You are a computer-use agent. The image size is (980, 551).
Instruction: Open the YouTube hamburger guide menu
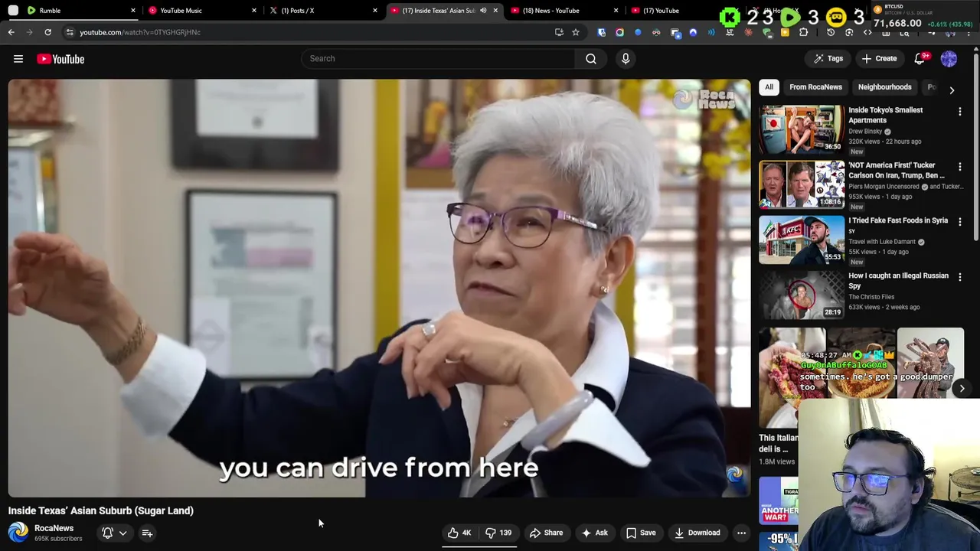(x=18, y=59)
